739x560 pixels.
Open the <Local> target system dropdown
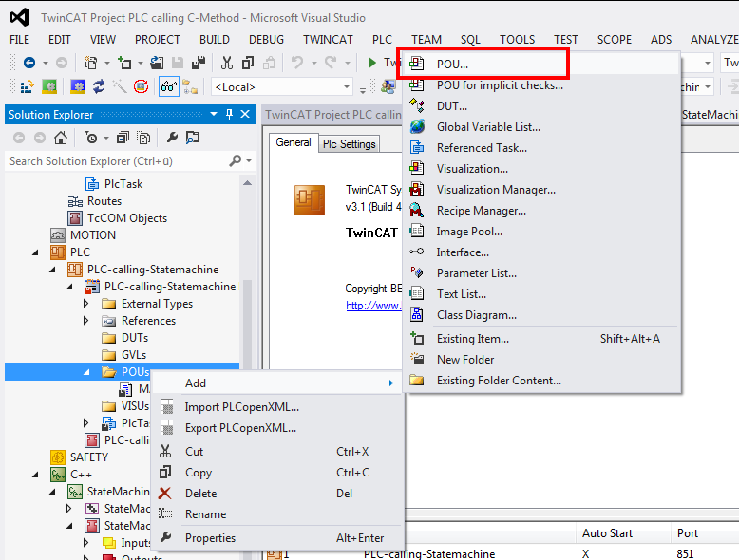(x=347, y=87)
